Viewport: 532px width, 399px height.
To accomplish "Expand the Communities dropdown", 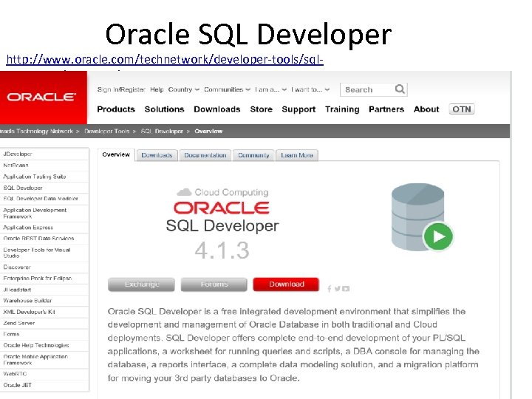I will pyautogui.click(x=227, y=89).
